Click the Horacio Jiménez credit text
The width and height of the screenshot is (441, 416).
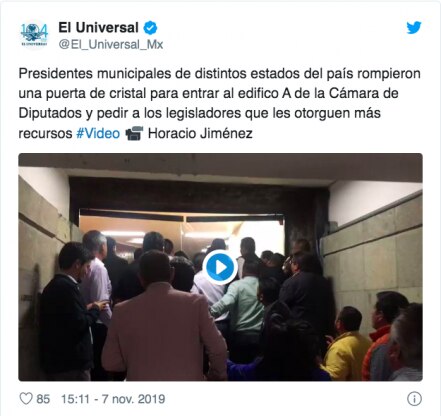(200, 133)
